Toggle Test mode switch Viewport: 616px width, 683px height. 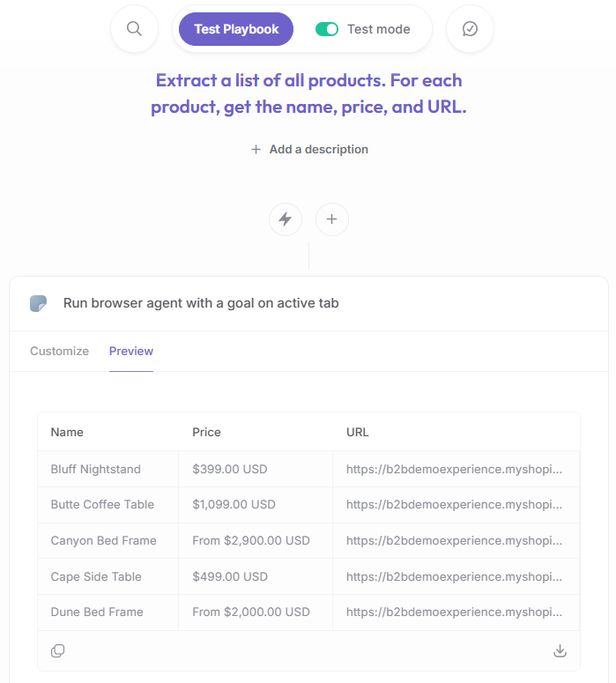point(326,29)
